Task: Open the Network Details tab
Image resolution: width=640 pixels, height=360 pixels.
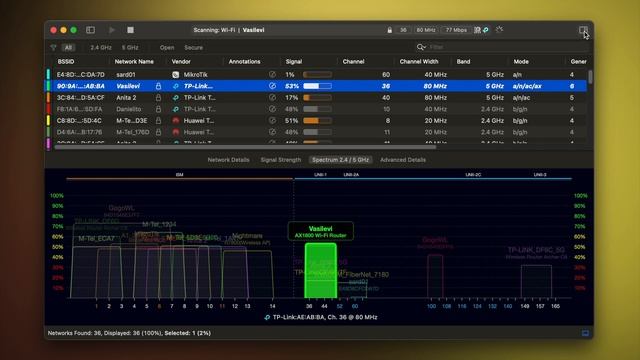Action: click(228, 160)
